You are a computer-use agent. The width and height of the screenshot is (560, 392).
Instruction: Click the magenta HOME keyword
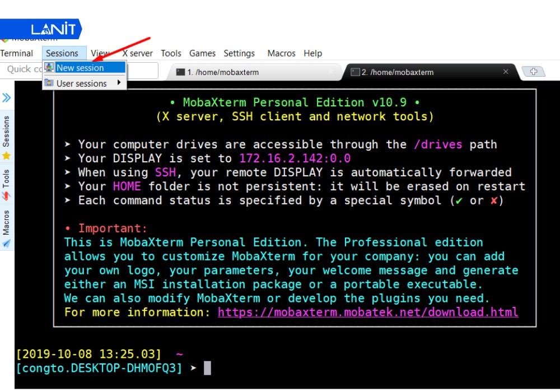pos(127,186)
